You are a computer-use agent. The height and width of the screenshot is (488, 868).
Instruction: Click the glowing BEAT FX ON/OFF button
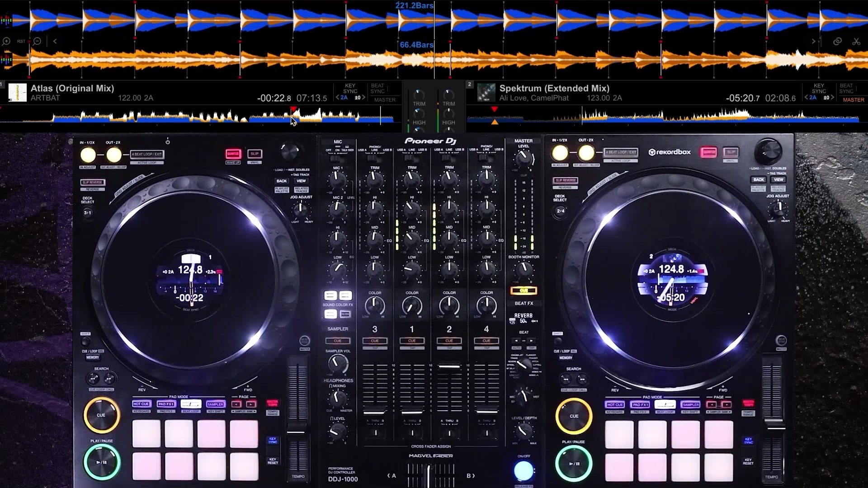coord(524,471)
